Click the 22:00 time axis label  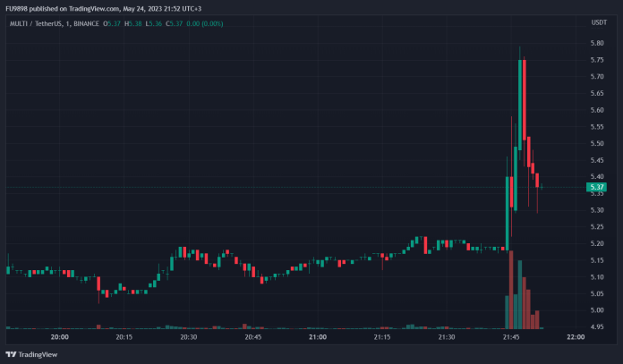pos(576,337)
